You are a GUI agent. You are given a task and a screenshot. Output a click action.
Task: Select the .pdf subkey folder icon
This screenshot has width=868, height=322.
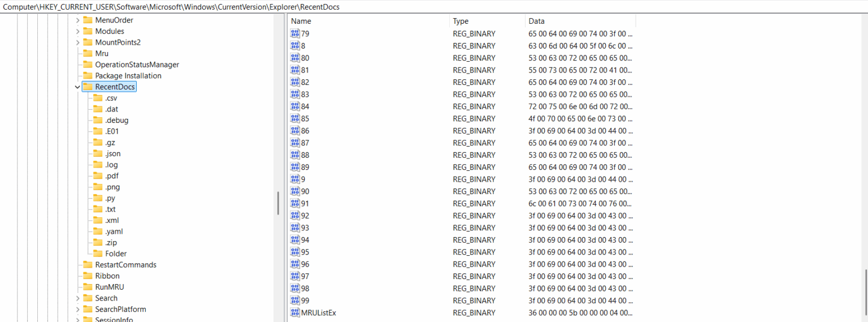click(98, 176)
